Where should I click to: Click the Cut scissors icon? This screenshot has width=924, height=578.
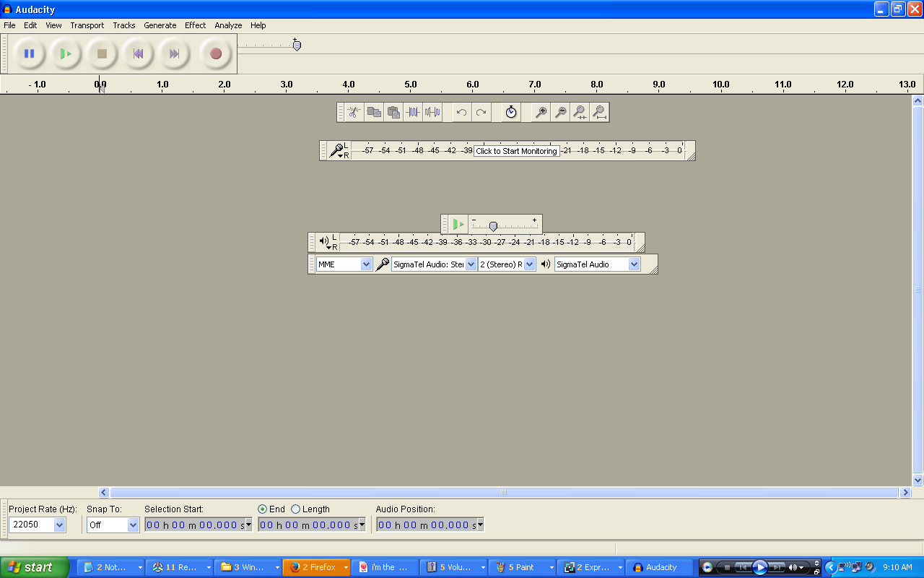pyautogui.click(x=354, y=112)
